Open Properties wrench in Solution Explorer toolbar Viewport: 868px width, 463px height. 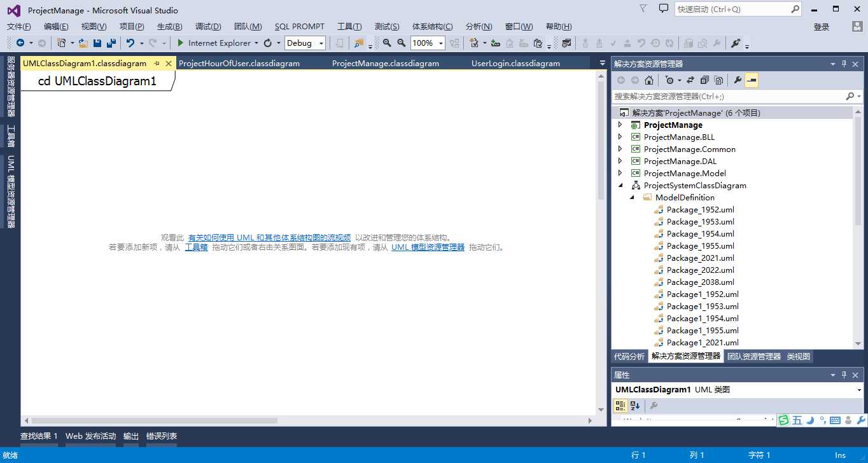[738, 80]
